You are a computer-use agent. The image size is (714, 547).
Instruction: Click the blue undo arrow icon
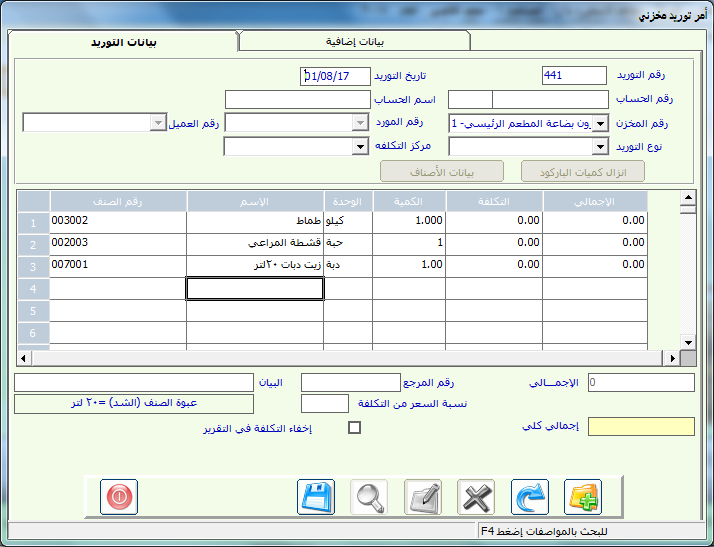[x=529, y=497]
